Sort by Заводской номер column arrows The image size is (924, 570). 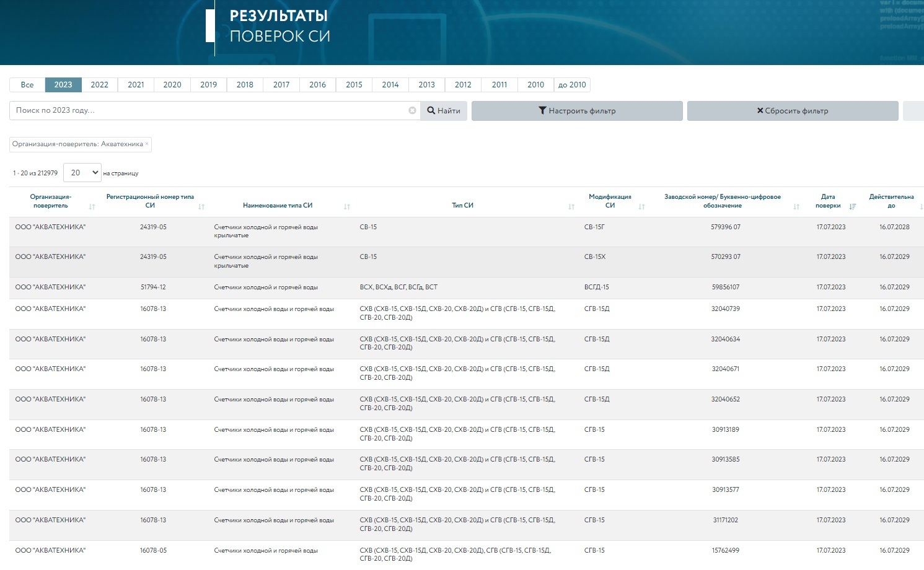[796, 206]
